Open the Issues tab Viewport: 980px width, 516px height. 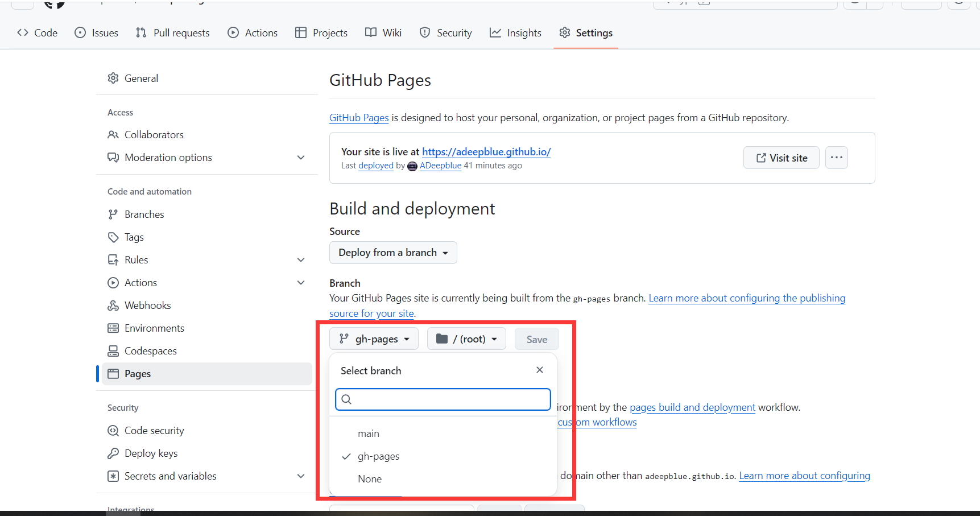pos(97,33)
